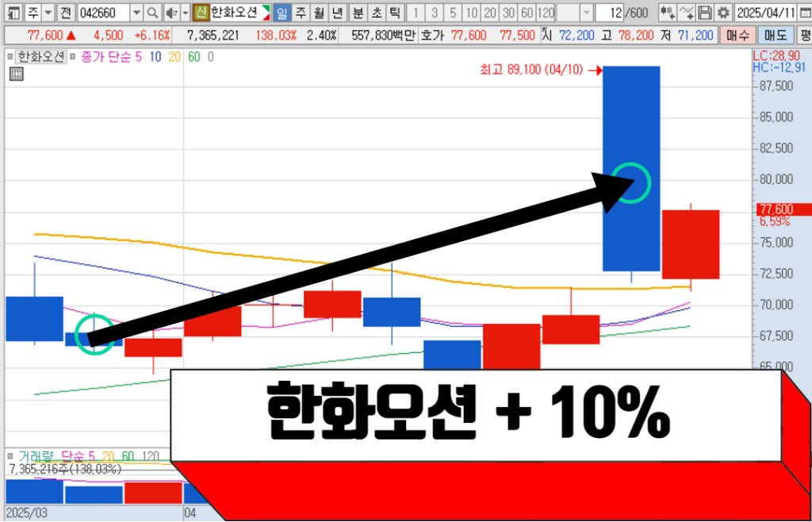
Task: Select the 일 daily chart period
Action: 282,13
